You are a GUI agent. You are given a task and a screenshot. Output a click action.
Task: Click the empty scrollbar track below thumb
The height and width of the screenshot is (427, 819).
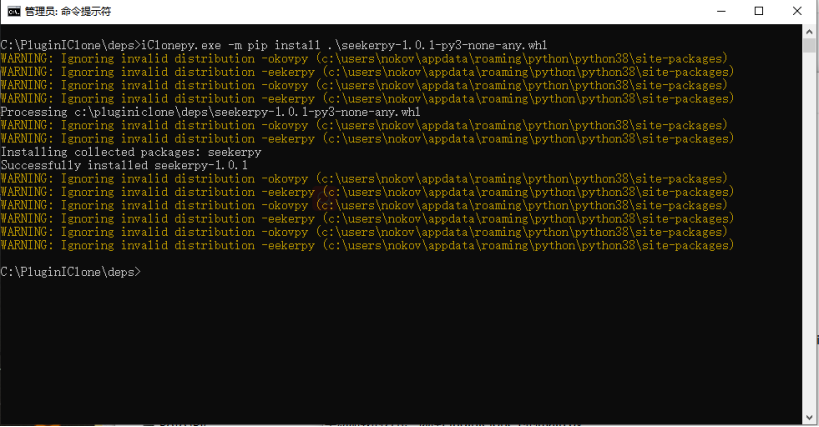coord(810,230)
